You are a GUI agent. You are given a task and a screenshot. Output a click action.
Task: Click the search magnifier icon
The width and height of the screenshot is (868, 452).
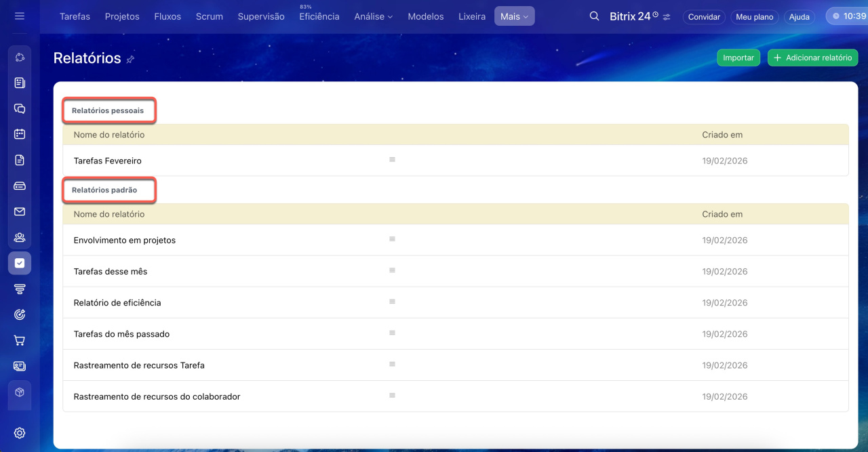[594, 16]
